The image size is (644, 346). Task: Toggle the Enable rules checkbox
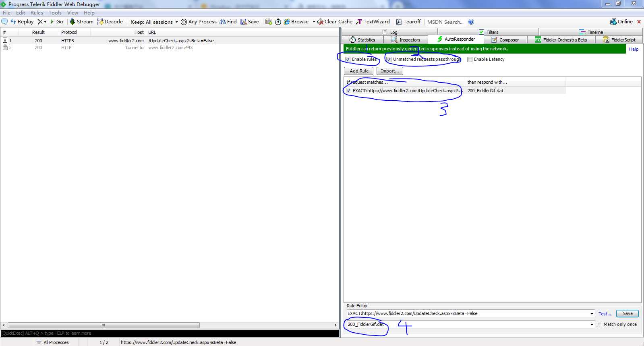(x=348, y=59)
